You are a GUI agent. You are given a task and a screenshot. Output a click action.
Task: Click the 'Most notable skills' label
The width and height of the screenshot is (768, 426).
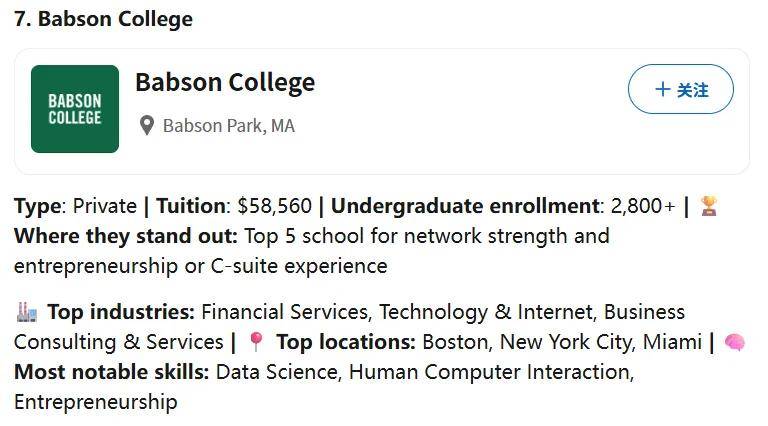[x=112, y=372]
